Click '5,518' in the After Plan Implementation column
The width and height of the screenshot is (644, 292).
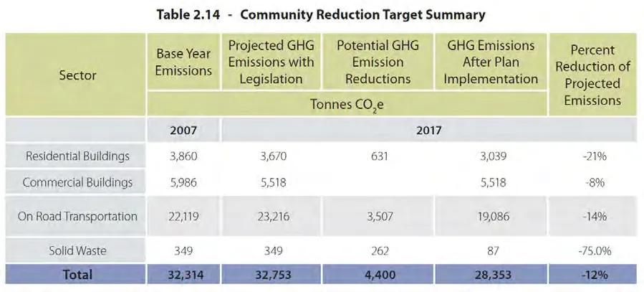(493, 182)
